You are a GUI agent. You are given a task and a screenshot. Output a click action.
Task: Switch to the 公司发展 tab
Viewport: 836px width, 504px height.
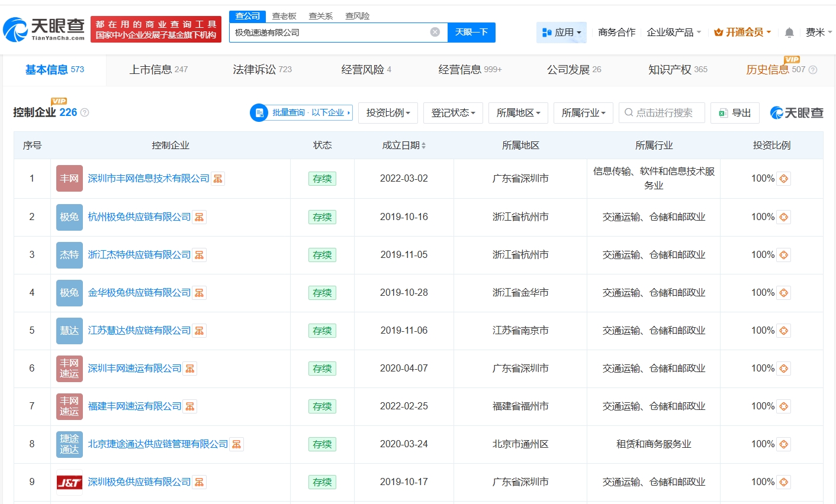click(574, 70)
